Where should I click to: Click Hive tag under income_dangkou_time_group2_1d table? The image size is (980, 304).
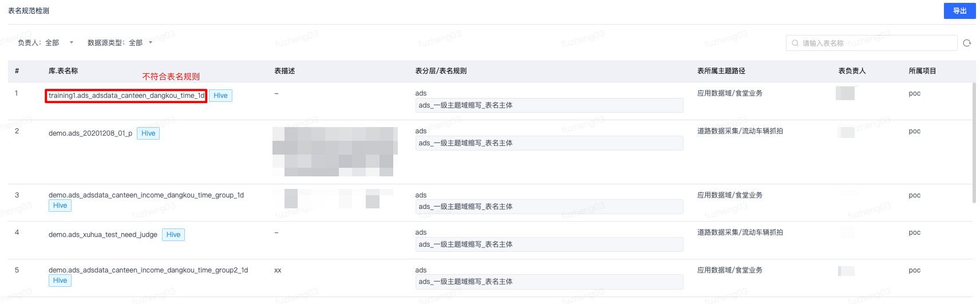(x=60, y=281)
